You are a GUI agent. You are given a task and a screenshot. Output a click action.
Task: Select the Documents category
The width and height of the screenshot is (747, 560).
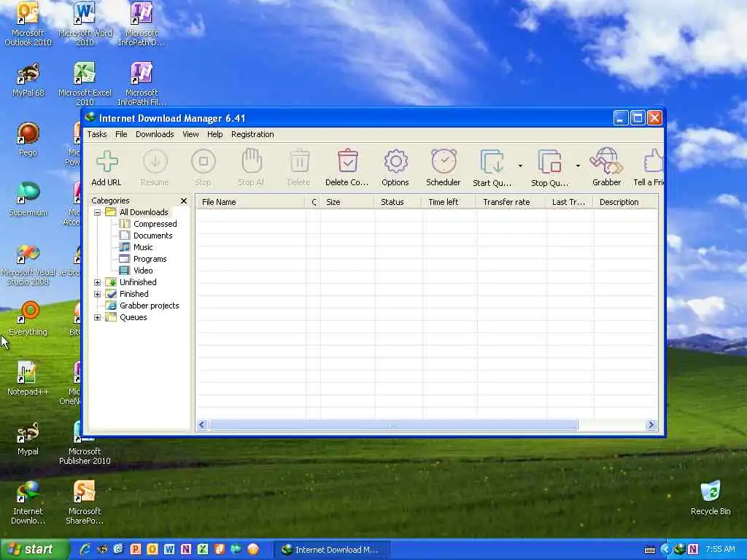(153, 236)
